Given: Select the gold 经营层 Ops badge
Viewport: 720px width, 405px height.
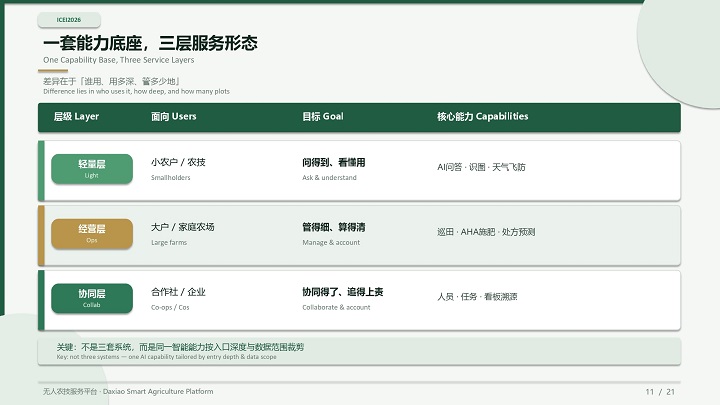Looking at the screenshot, I should 92,234.
